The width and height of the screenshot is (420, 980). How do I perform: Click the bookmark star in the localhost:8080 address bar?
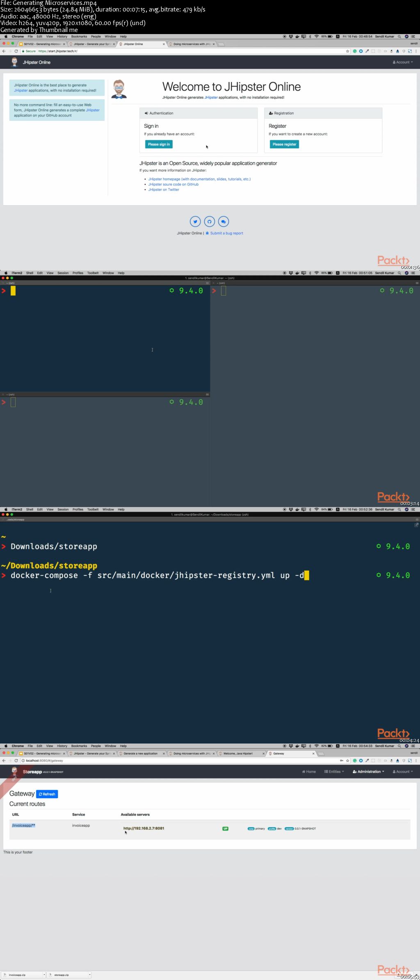(x=347, y=761)
